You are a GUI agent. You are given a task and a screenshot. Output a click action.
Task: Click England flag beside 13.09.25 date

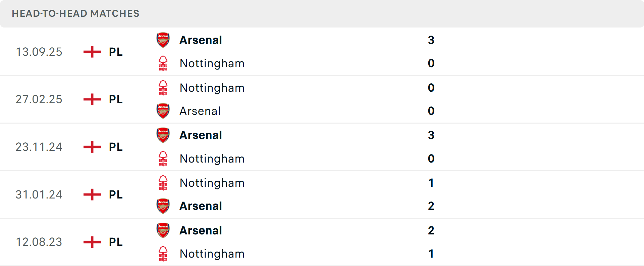coord(92,52)
